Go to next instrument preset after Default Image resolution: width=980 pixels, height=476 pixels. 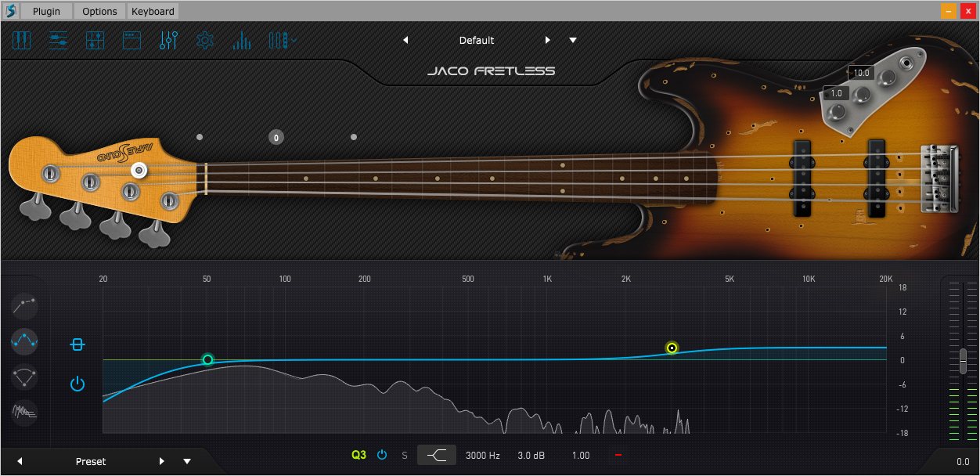[x=548, y=40]
